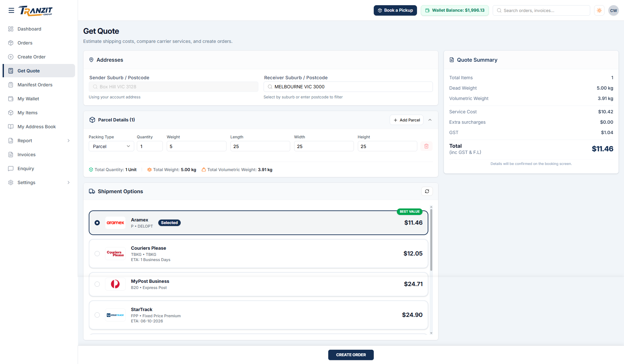Click the search orders, invoices field

tap(541, 10)
